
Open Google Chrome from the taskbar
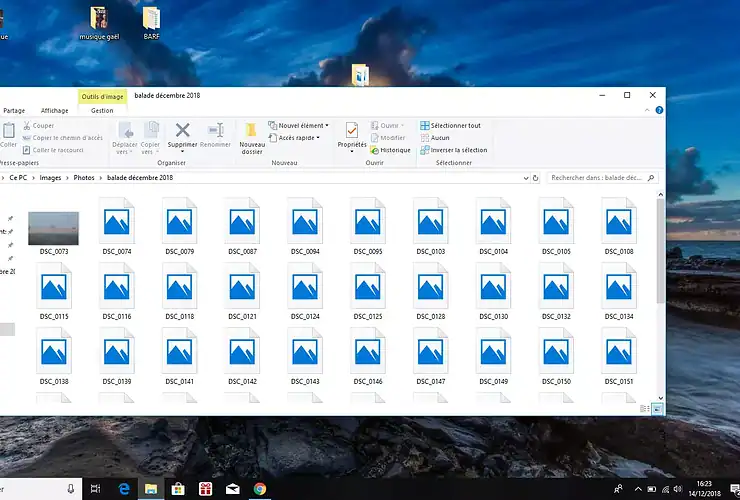260,489
